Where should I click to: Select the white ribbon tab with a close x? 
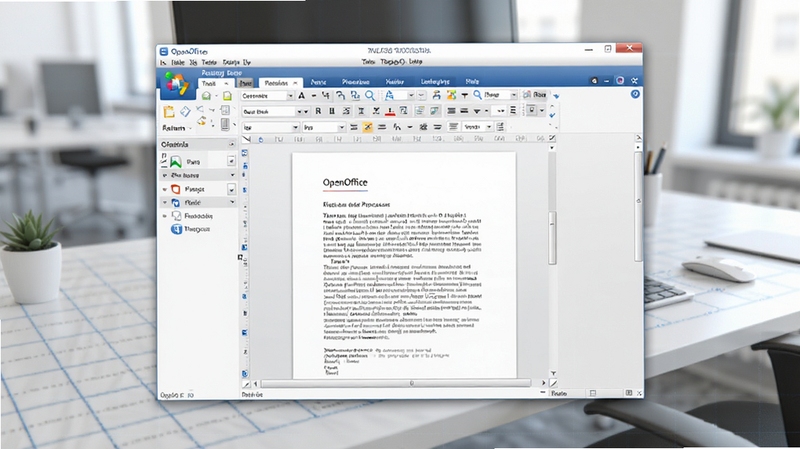(281, 83)
